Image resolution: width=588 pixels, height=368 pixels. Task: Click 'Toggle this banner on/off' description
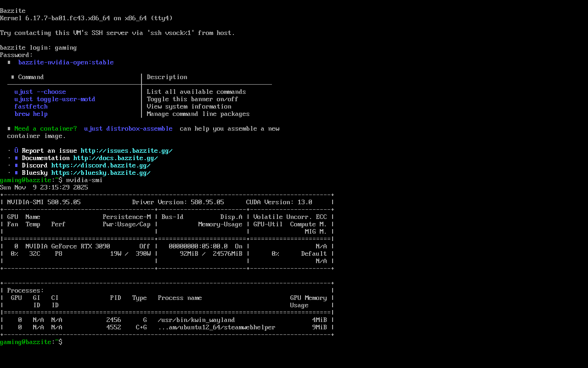coord(193,99)
